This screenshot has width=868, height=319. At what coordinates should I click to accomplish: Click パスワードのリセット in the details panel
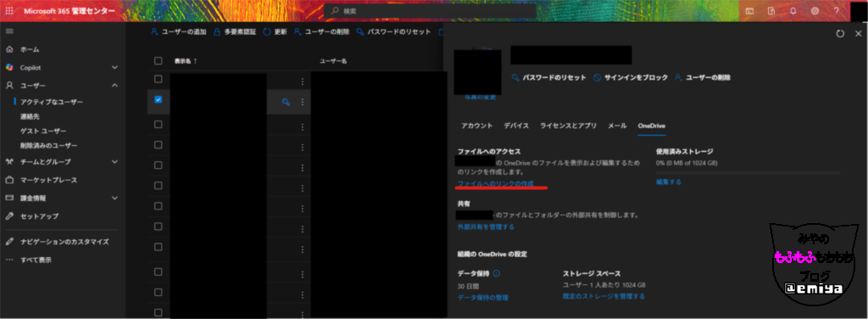point(548,77)
